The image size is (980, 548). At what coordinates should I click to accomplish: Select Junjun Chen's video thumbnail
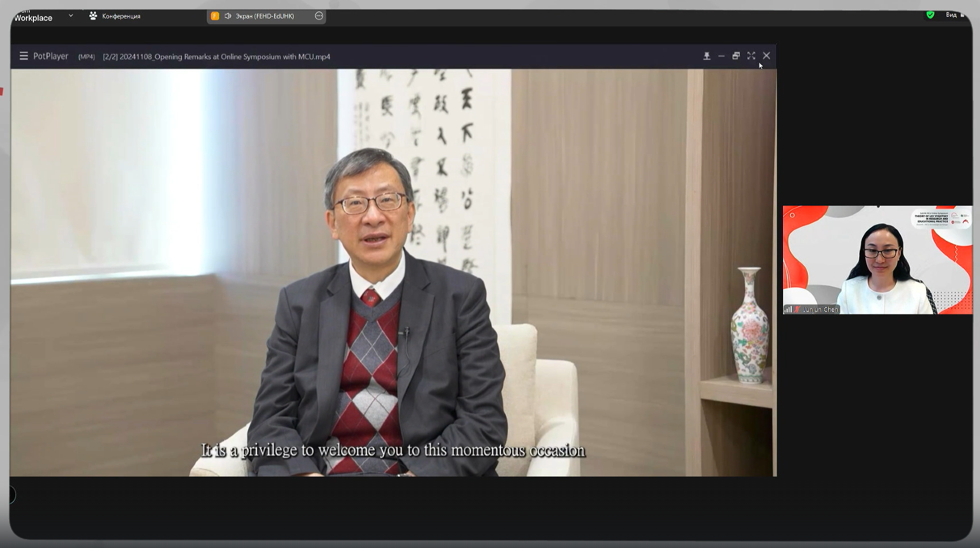tap(877, 259)
